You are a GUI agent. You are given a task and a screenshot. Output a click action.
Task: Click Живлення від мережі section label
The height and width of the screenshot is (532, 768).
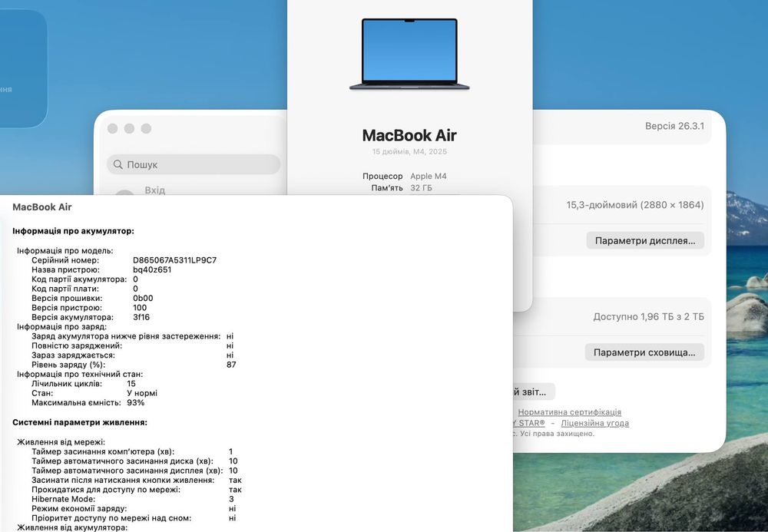61,442
